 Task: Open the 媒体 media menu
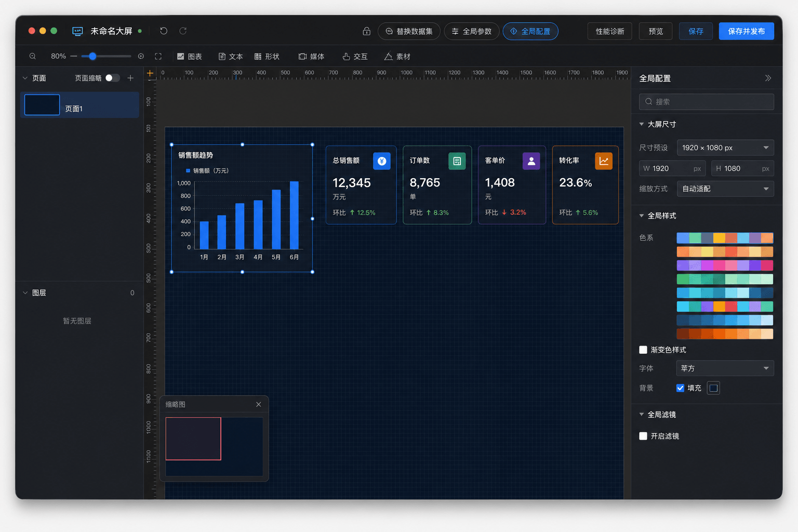pos(312,57)
